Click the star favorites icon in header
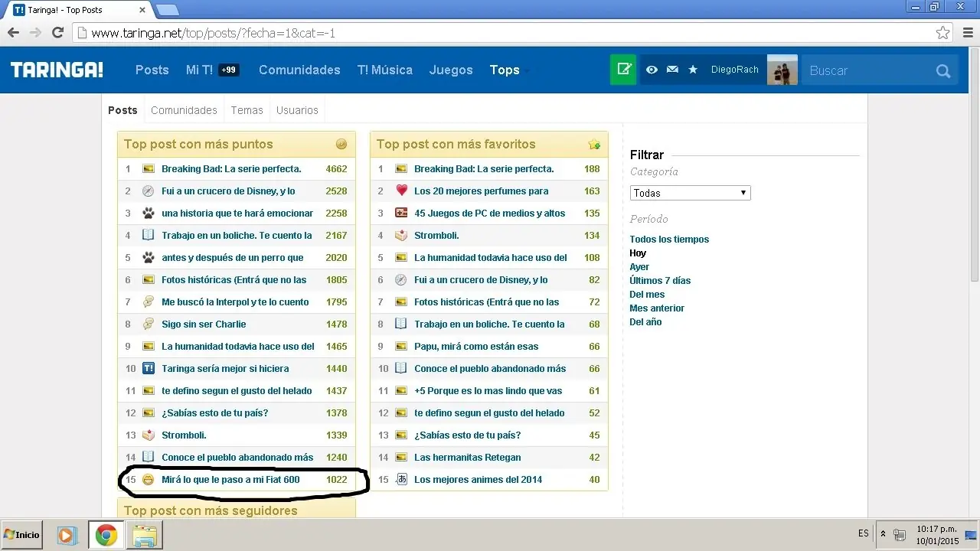Image resolution: width=980 pixels, height=551 pixels. pos(693,70)
